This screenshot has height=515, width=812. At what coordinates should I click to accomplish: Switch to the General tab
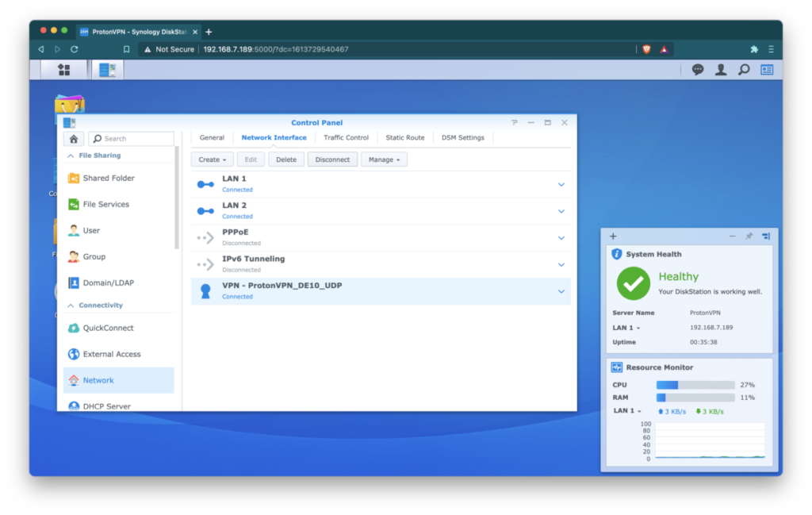tap(212, 138)
